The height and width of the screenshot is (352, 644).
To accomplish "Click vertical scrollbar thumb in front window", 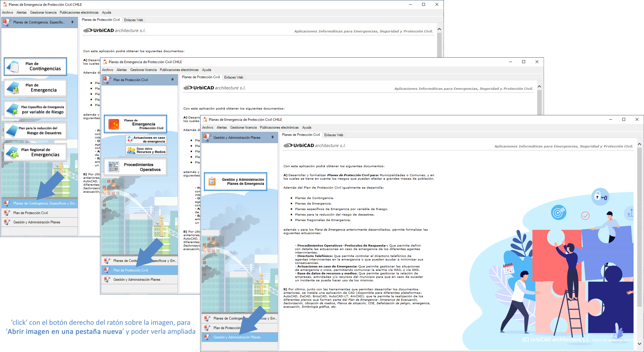I will coord(639,227).
